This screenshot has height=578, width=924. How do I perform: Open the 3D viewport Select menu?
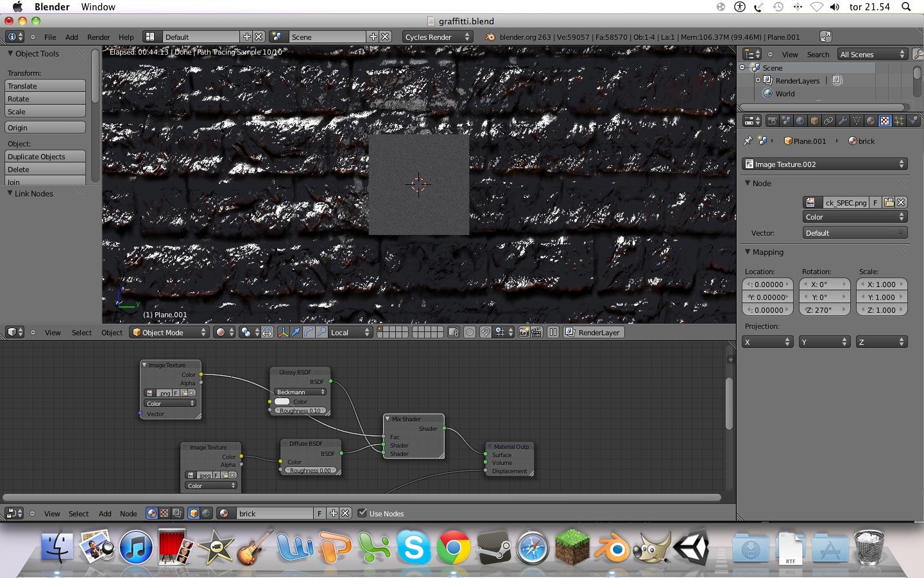[x=81, y=333]
